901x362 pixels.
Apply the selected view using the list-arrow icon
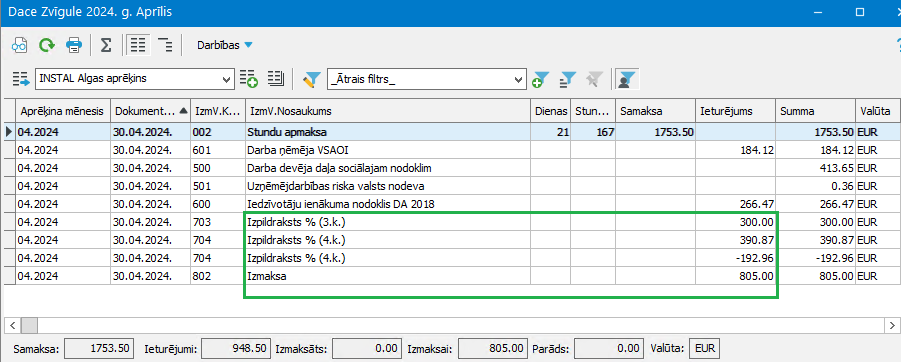21,79
